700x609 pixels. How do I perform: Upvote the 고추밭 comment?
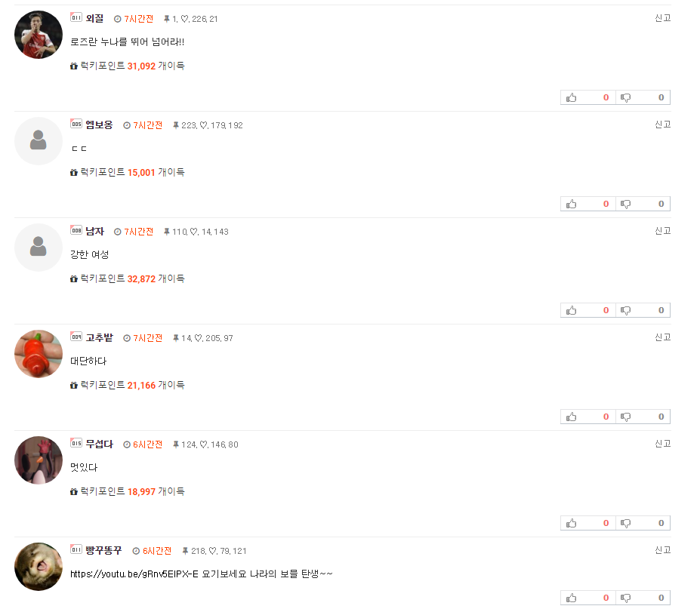[x=588, y=417]
